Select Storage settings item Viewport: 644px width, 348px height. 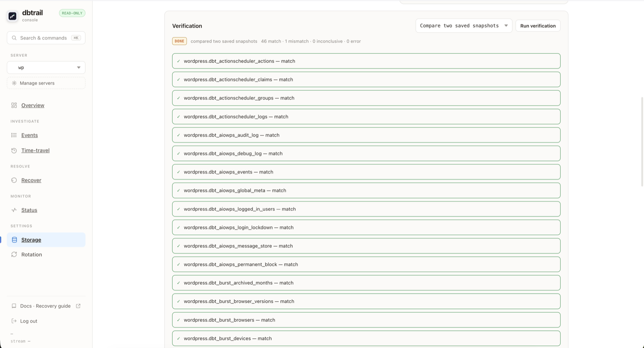coord(46,240)
